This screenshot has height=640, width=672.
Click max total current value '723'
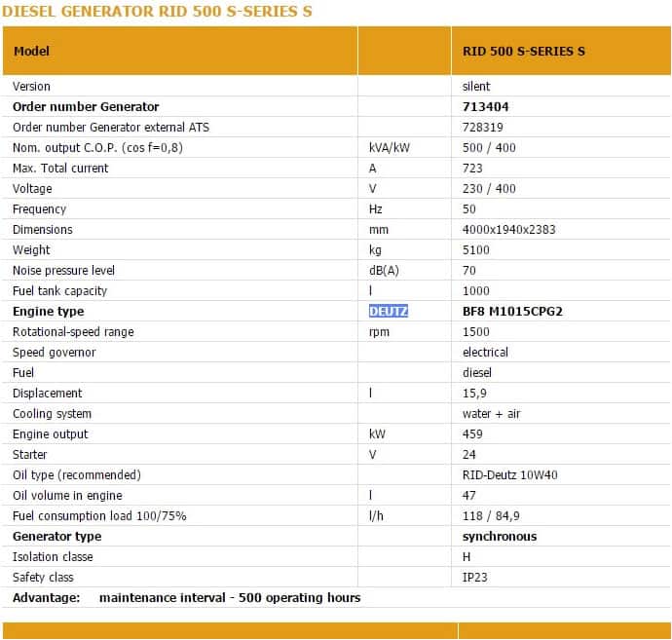point(472,169)
